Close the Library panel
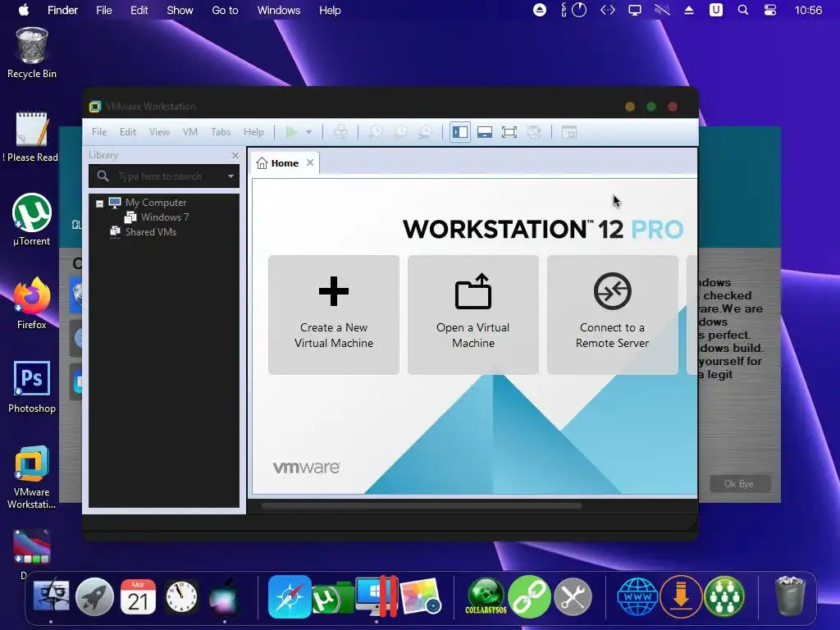Viewport: 840px width, 630px height. point(235,155)
